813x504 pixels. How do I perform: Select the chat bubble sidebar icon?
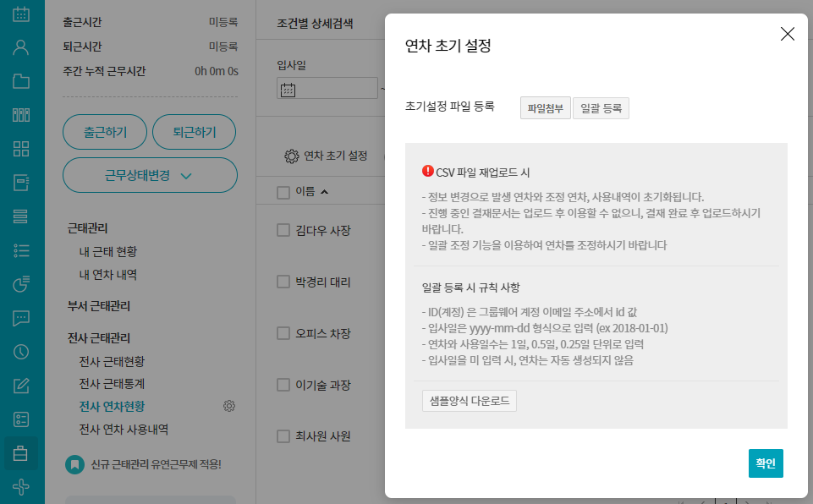click(21, 318)
